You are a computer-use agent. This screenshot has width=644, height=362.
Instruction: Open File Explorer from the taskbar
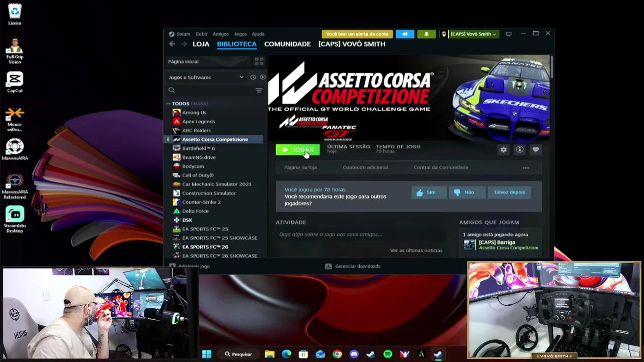[270, 354]
